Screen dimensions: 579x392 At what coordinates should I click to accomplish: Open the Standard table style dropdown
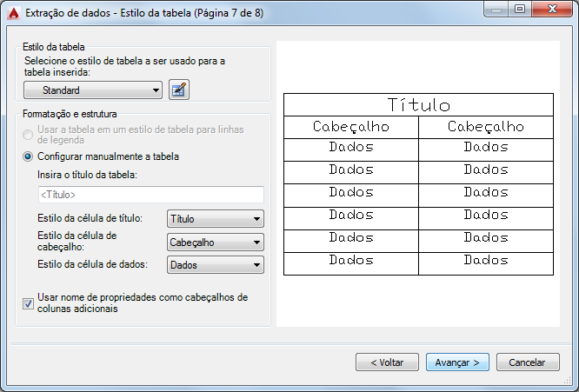tap(93, 90)
